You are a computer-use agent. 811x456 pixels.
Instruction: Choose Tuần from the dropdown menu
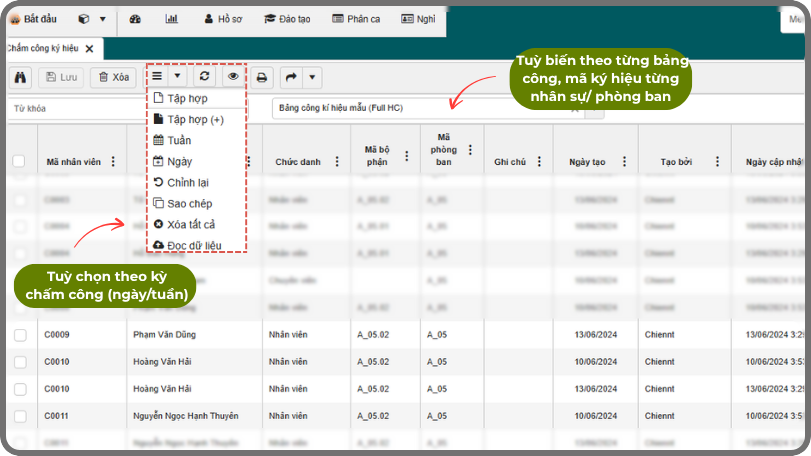coord(196,140)
